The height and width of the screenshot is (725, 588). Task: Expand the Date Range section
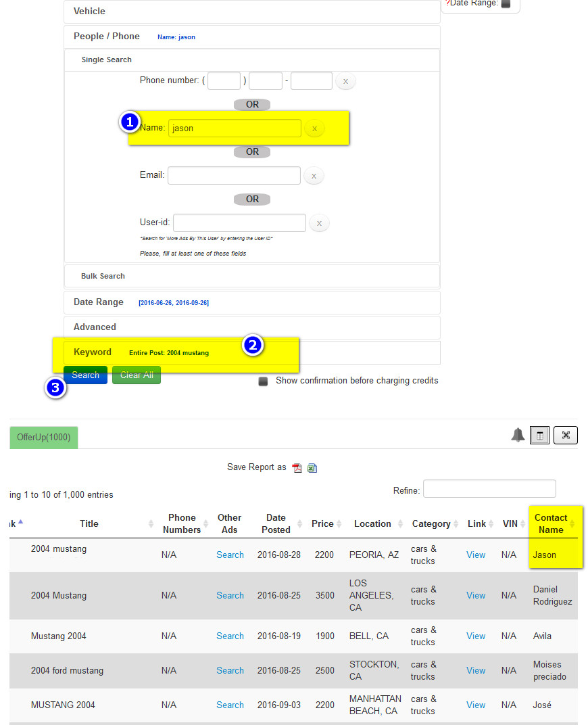point(251,302)
